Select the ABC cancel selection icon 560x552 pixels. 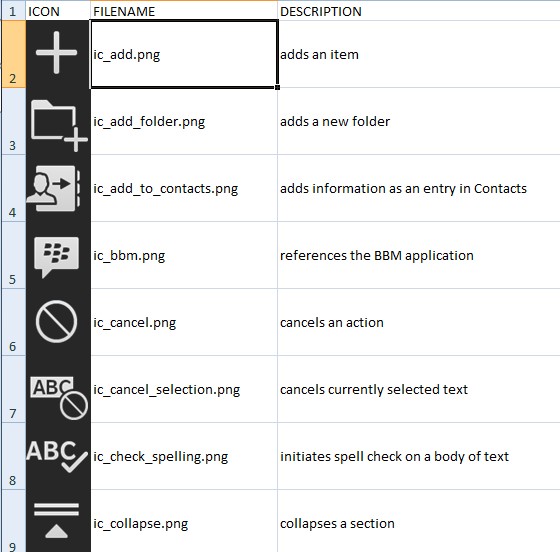59,397
